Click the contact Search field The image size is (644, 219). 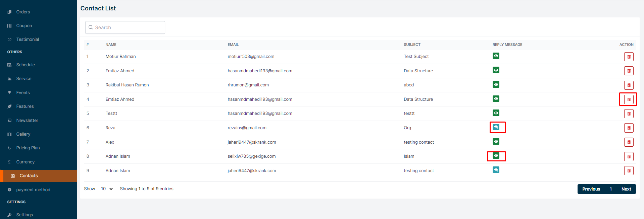125,27
